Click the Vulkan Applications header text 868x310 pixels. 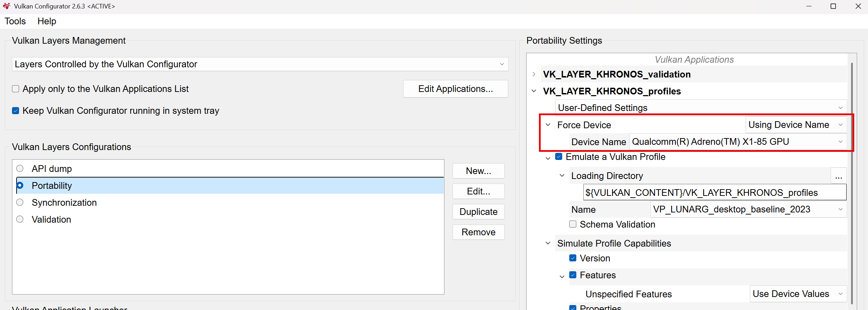point(694,60)
